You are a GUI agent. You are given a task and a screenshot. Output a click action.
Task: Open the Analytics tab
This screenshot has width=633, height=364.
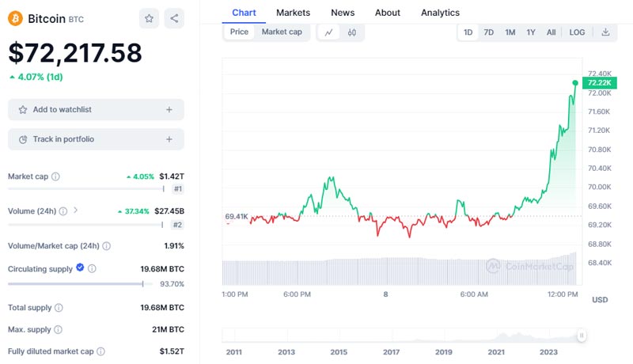click(x=440, y=13)
